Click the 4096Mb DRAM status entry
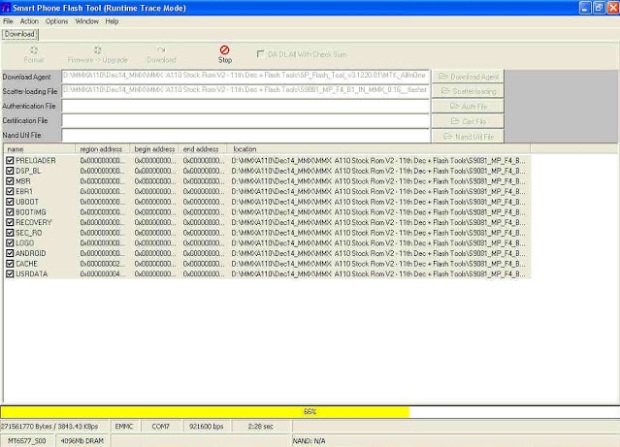This screenshot has width=620, height=447. tap(82, 441)
